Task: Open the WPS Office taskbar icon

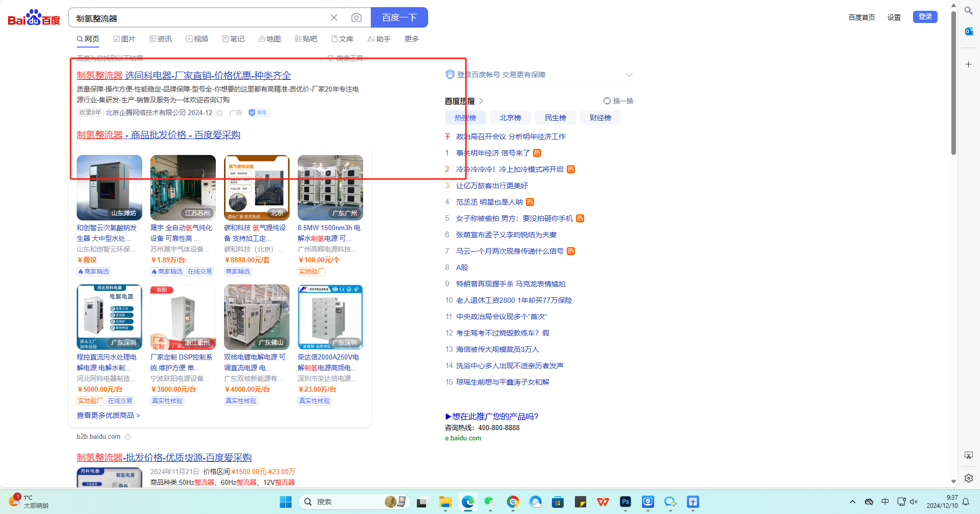Action: 603,502
